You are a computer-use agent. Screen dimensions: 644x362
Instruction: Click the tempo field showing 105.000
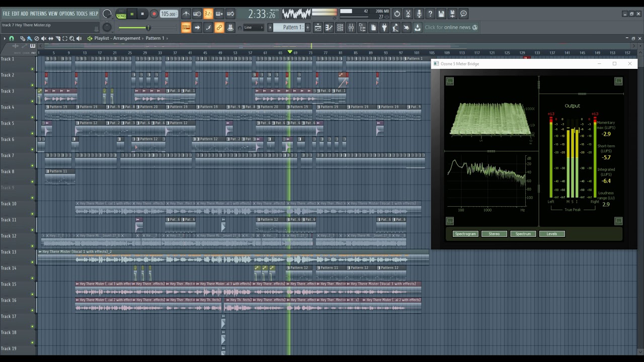(169, 14)
